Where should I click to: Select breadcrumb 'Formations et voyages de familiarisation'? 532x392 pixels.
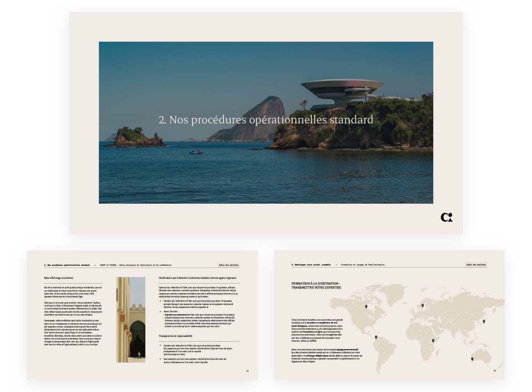point(362,265)
